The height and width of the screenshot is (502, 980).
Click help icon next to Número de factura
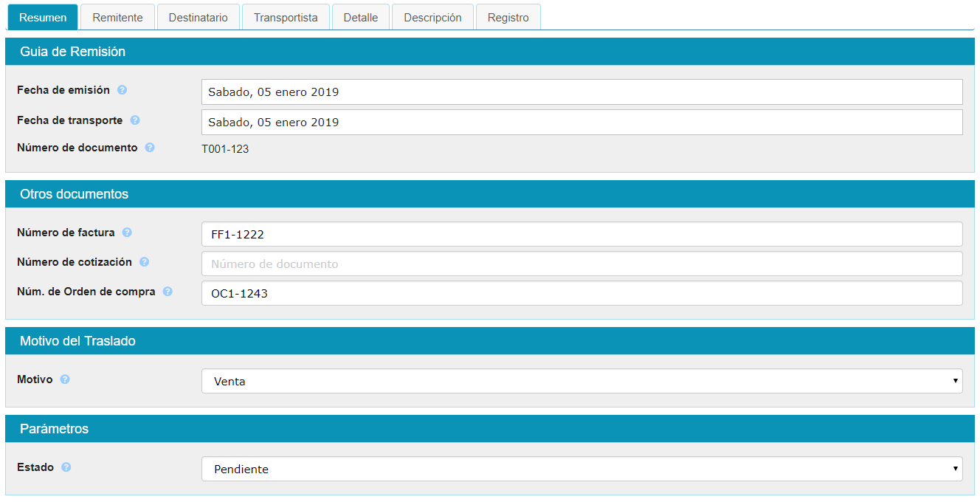[127, 233]
